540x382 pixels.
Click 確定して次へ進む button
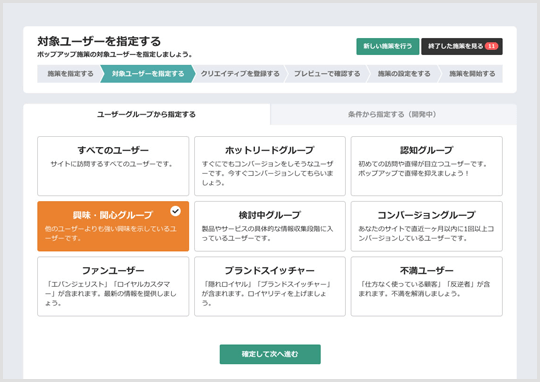click(270, 354)
